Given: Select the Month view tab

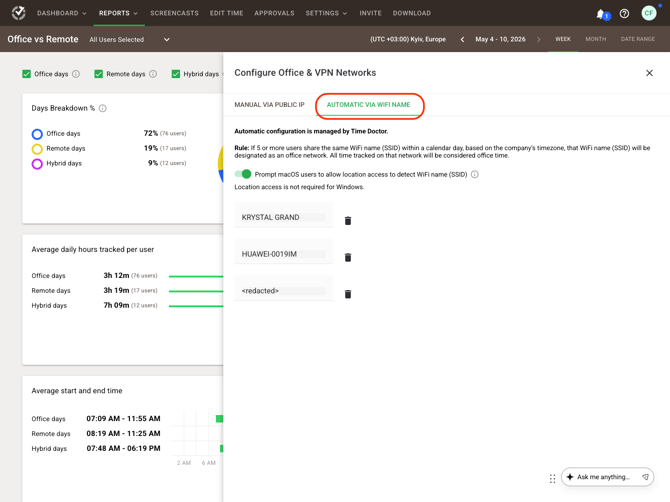Looking at the screenshot, I should pyautogui.click(x=596, y=39).
